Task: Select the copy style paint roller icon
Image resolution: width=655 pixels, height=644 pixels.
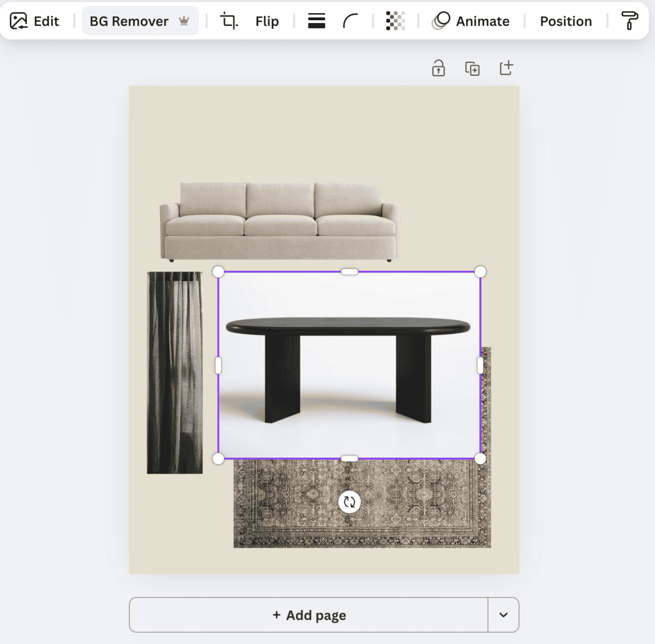Action: pos(630,21)
